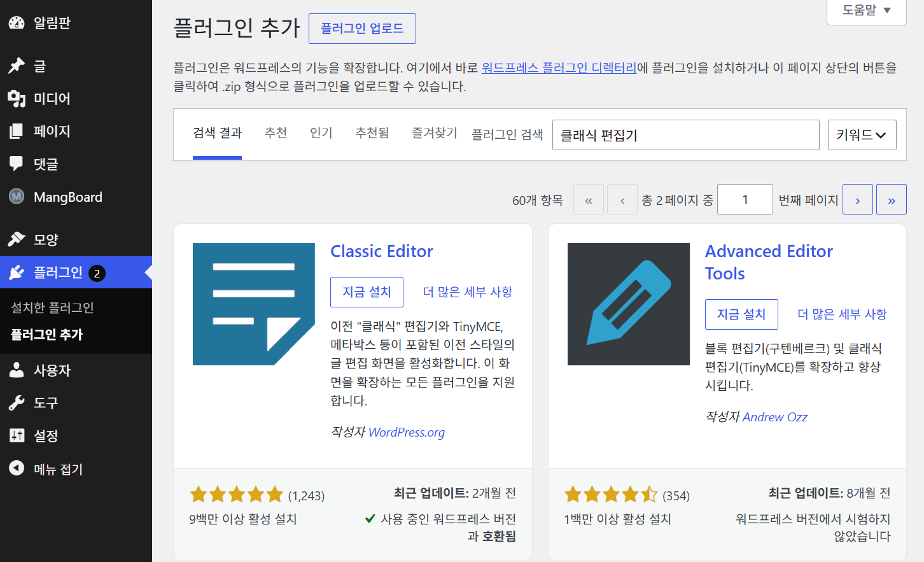
Task: Open the 글 posts menu
Action: (x=39, y=66)
